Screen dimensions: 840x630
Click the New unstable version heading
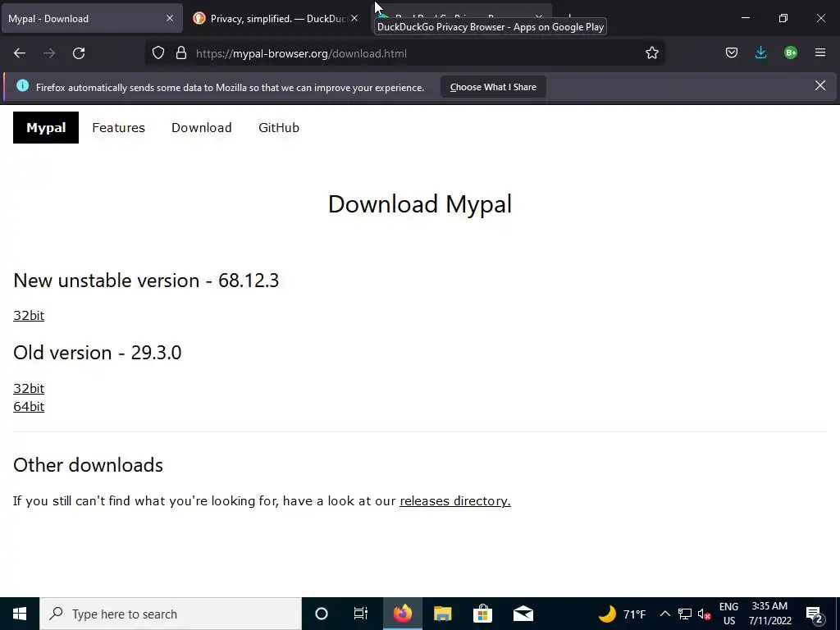coord(146,281)
